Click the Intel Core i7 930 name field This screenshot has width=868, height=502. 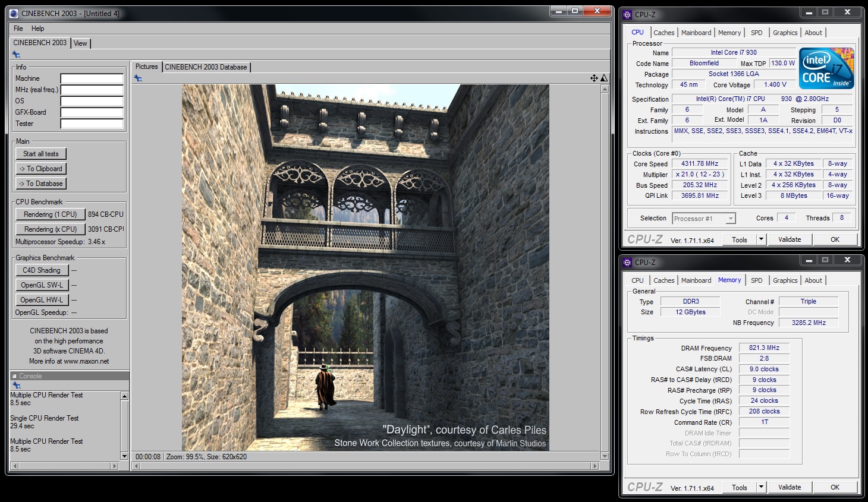(x=734, y=52)
